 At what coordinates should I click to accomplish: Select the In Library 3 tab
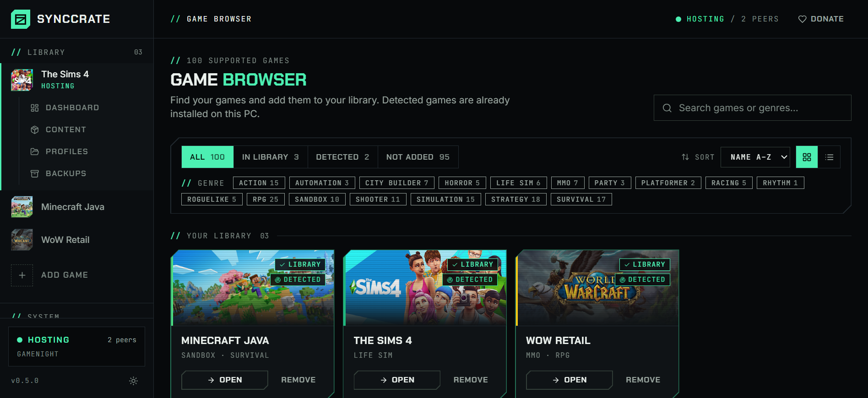pyautogui.click(x=271, y=157)
